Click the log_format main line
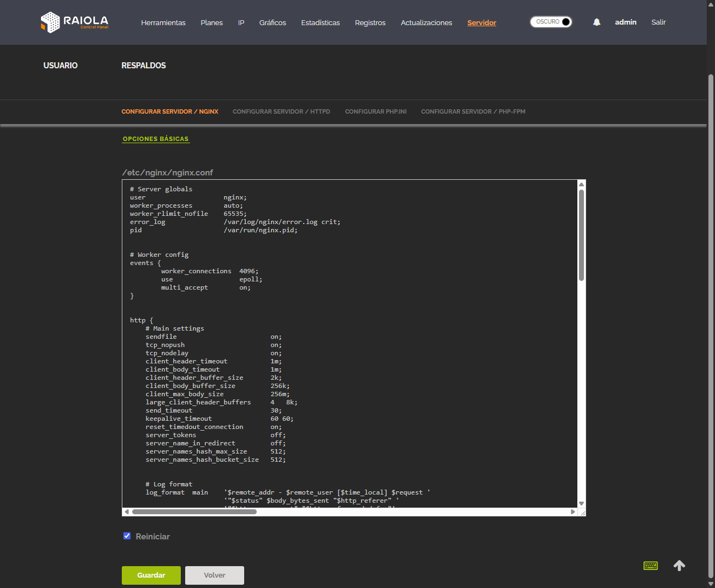The image size is (715, 588). click(288, 492)
